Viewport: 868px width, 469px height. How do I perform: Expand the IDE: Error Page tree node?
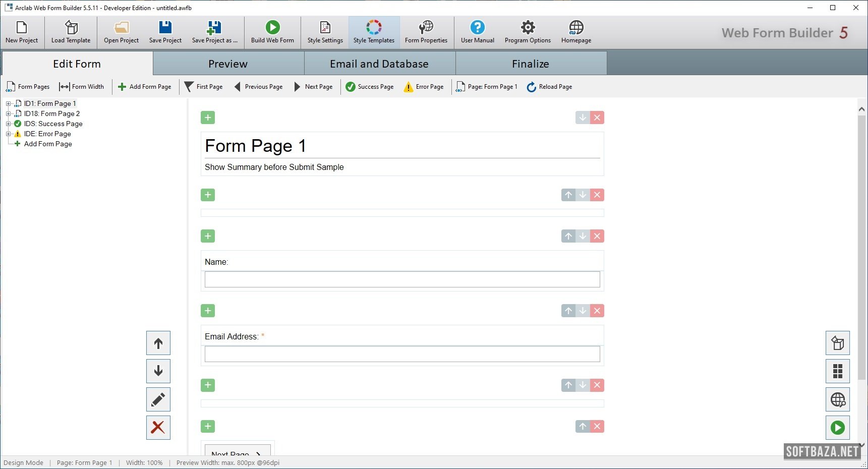[x=8, y=134]
